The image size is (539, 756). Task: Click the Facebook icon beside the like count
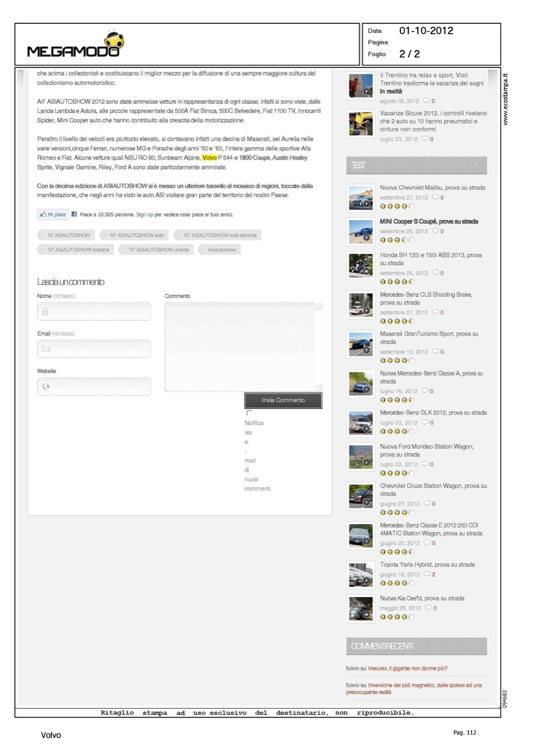click(74, 214)
